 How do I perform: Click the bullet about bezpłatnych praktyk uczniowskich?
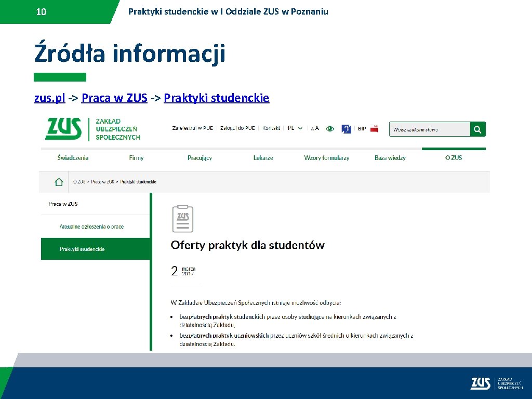point(296,340)
